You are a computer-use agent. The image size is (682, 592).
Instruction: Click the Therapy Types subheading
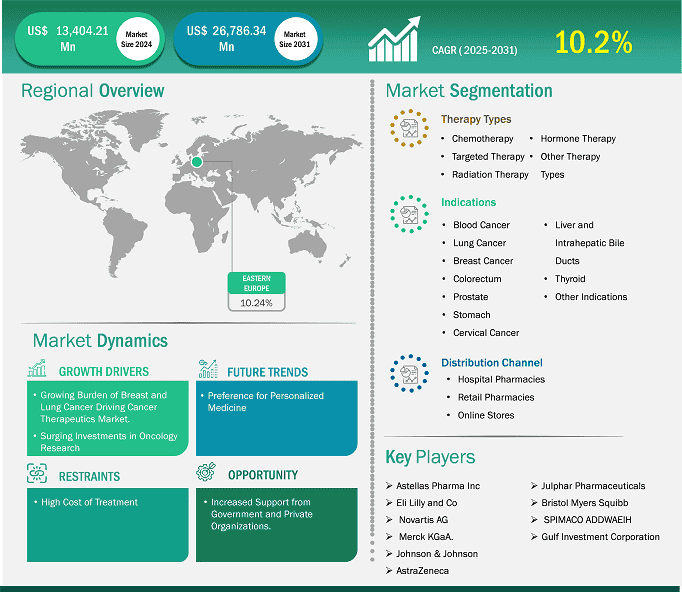(476, 119)
